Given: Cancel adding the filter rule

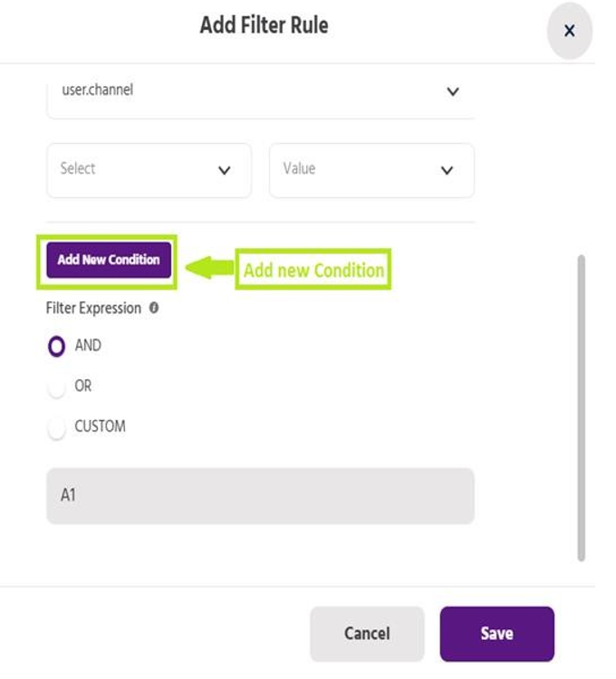Looking at the screenshot, I should coord(367,634).
